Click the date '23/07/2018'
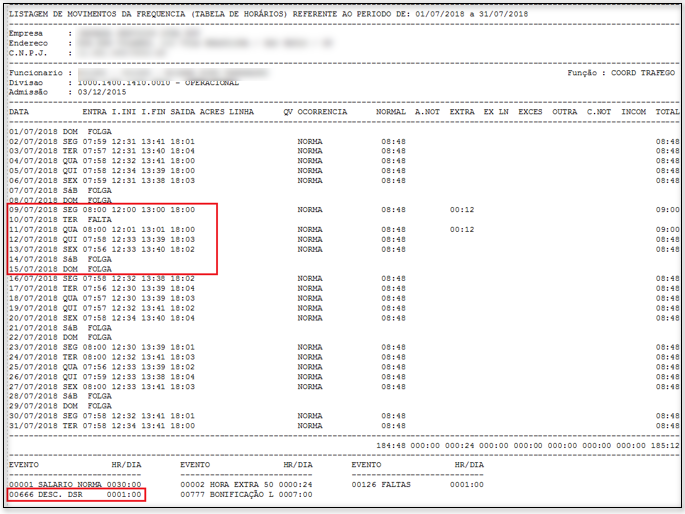Image resolution: width=685 pixels, height=514 pixels. point(33,347)
